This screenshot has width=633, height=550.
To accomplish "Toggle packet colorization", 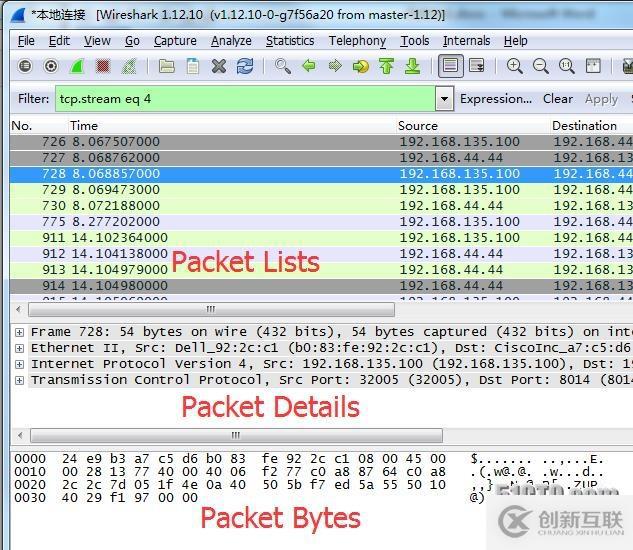I will (451, 66).
